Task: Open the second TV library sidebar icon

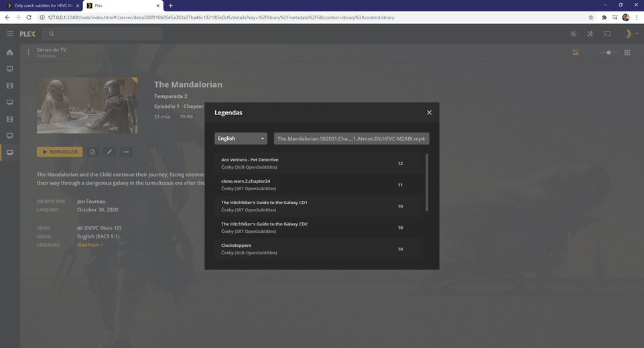Action: [10, 102]
